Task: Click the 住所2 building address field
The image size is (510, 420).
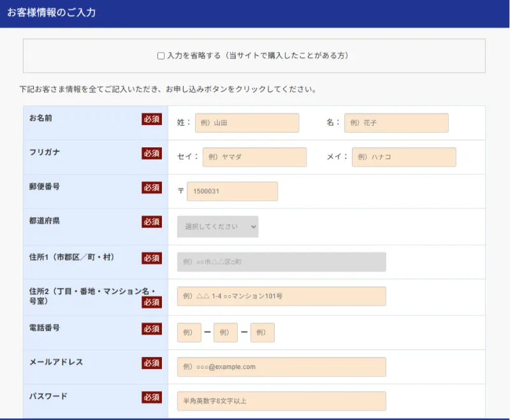Action: click(x=281, y=296)
